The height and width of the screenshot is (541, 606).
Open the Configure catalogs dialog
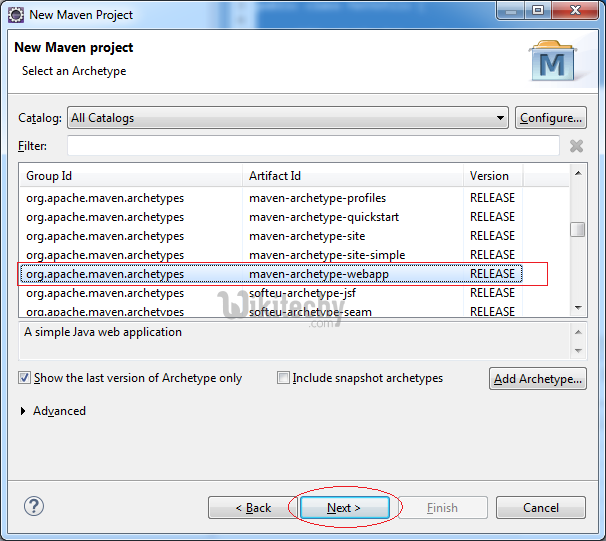pyautogui.click(x=551, y=118)
